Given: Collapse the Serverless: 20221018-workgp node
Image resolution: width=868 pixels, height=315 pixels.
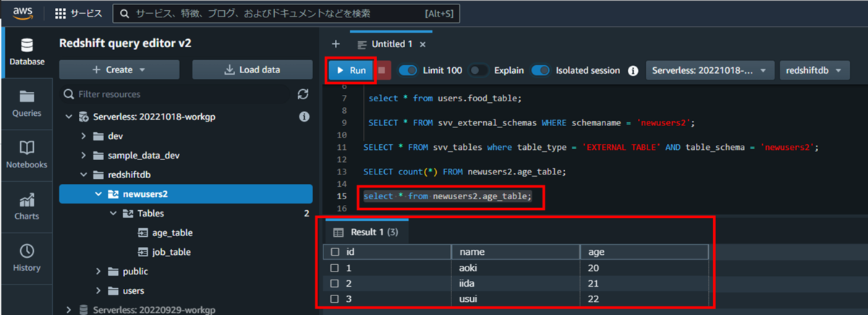Looking at the screenshot, I should 69,117.
